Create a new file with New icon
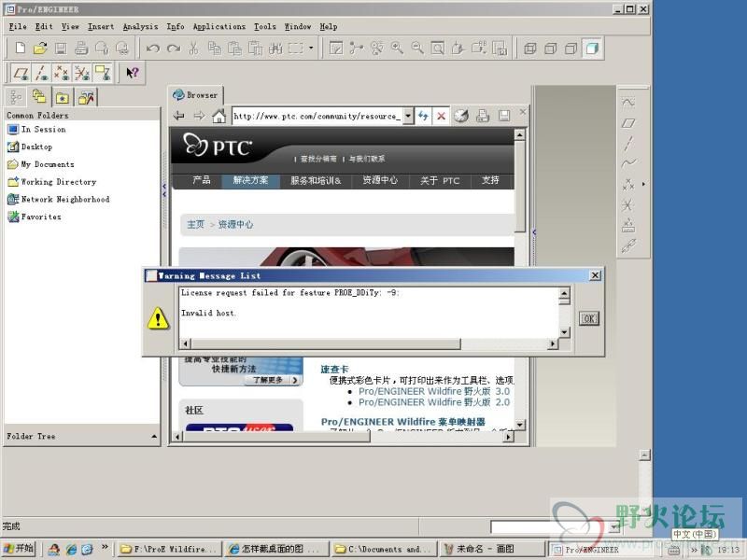The width and height of the screenshot is (747, 560). (x=20, y=49)
